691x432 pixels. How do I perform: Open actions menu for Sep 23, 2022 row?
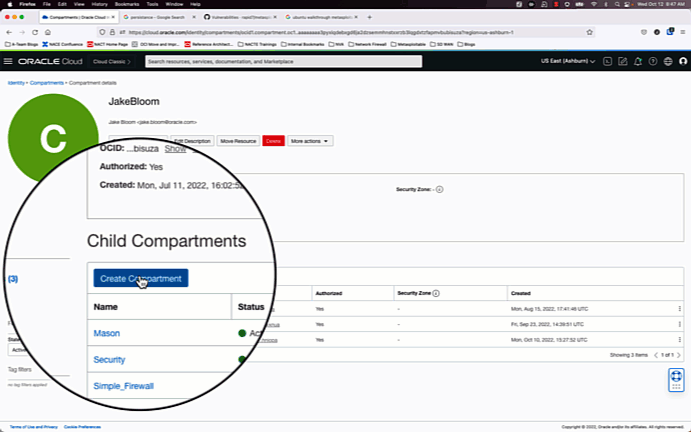[679, 324]
